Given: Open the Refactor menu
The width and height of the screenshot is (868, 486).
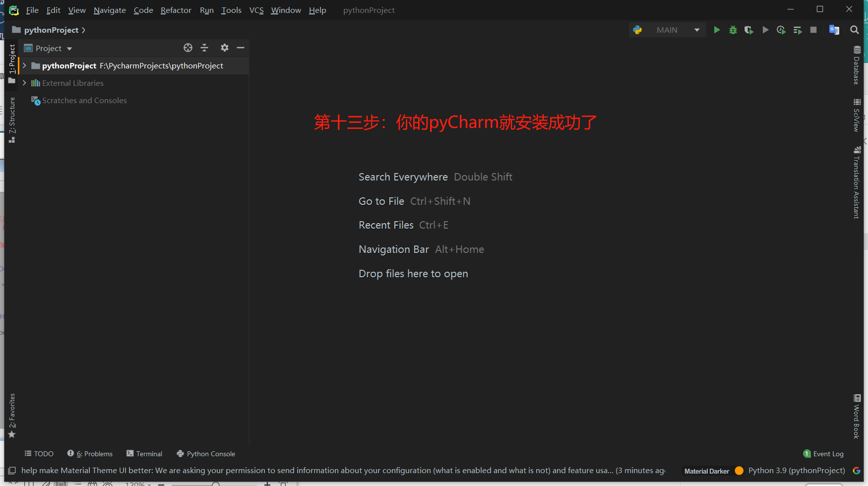Looking at the screenshot, I should point(176,10).
